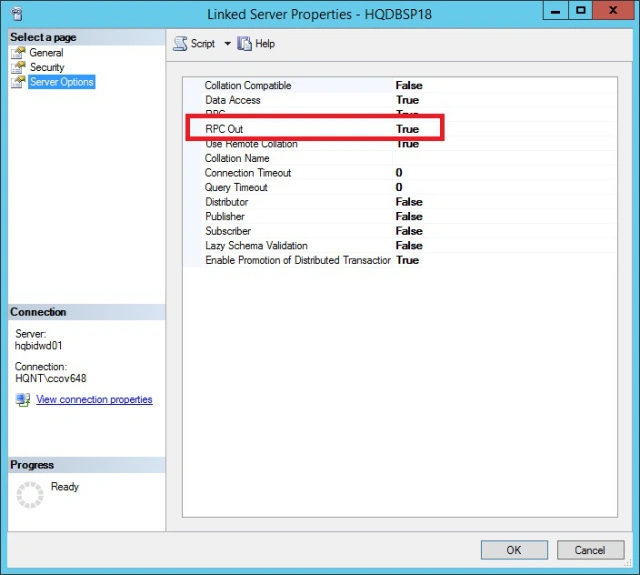Click the server name hqbidwd01
Viewport: 640px width, 575px height.
[x=38, y=346]
